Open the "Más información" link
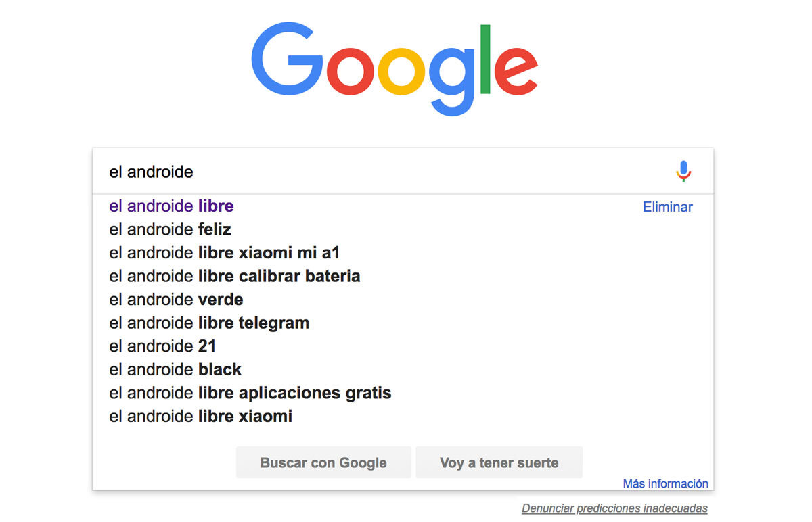Image resolution: width=812 pixels, height=522 pixels. 665,483
